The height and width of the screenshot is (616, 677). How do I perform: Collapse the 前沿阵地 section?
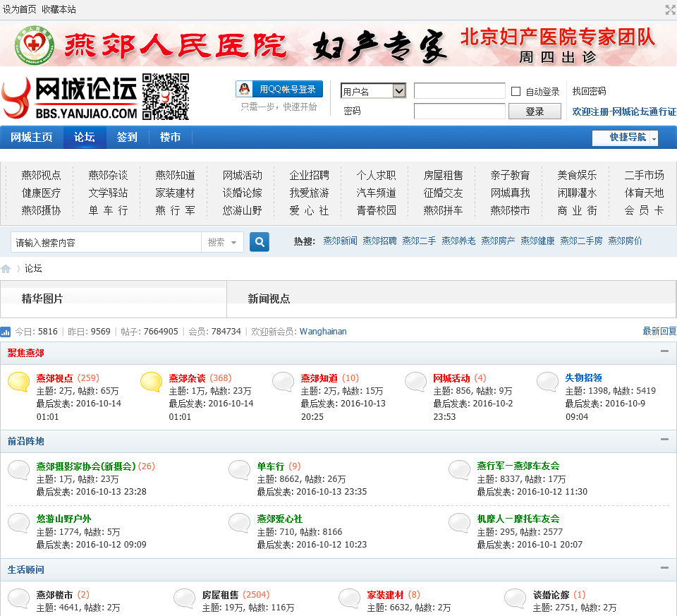(x=665, y=440)
